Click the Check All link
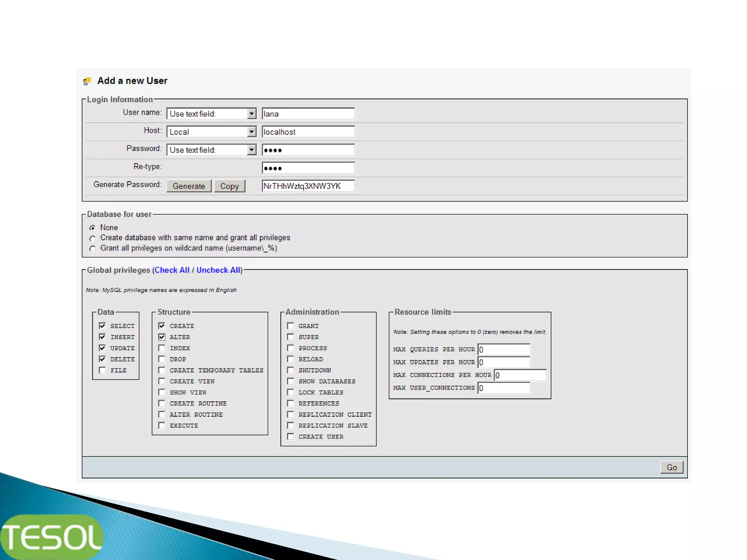Viewport: 747px width, 560px height. click(172, 270)
